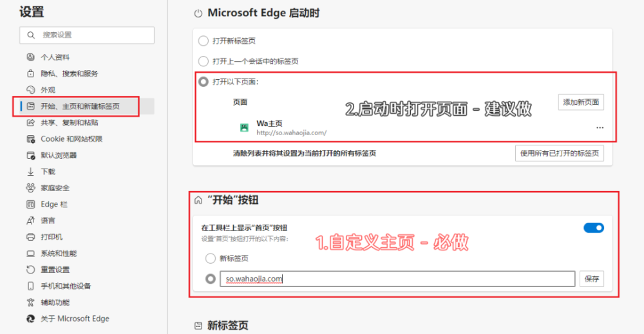This screenshot has width=644, height=334.
Task: Select 打开上一个会话中的标签页 radio button
Action: (204, 62)
